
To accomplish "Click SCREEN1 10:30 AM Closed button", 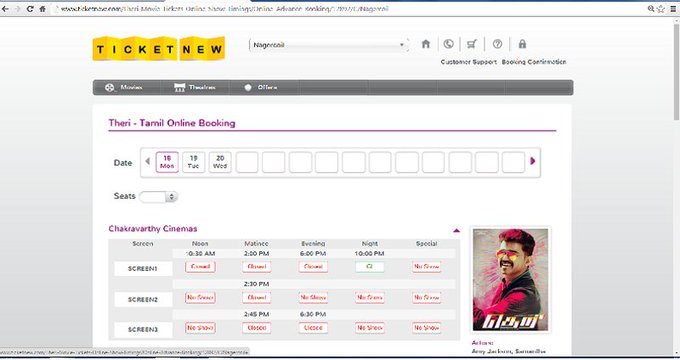I will click(200, 267).
